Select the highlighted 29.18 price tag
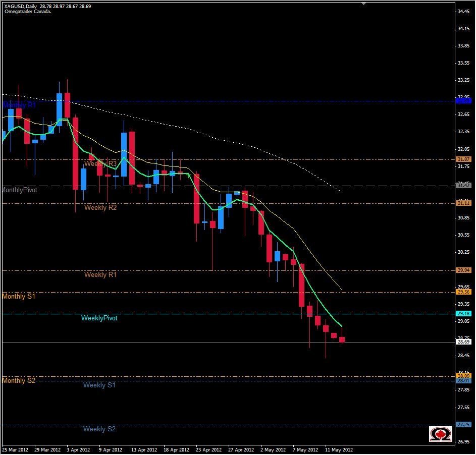Viewport: 476px width, 455px height. pos(463,313)
